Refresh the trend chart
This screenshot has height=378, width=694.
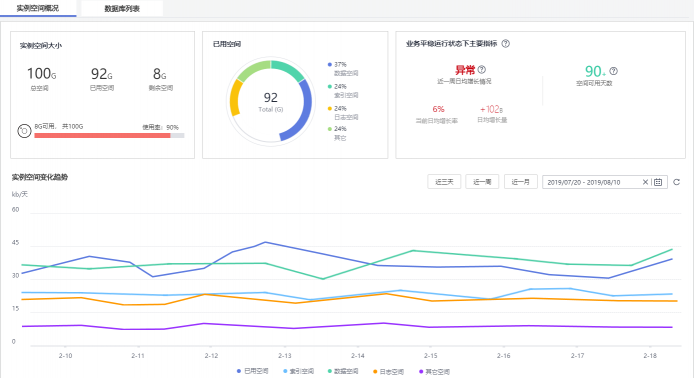coord(676,182)
